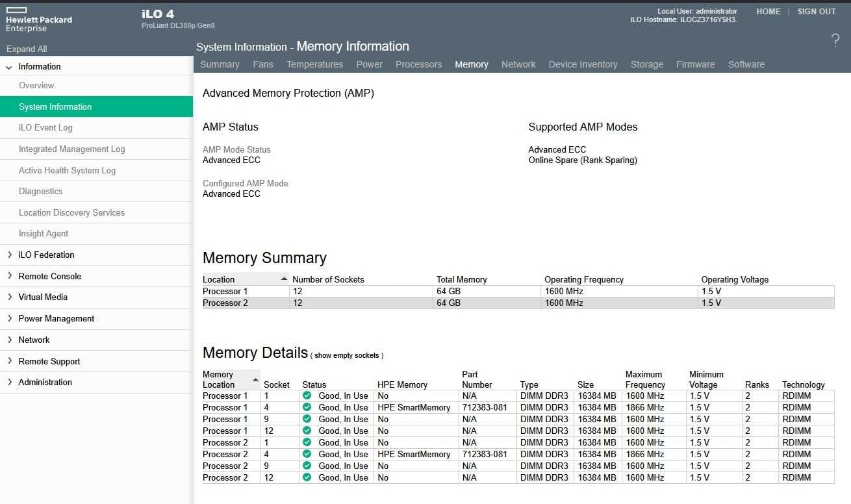Switch to the Summary tab
The width and height of the screenshot is (851, 504).
click(x=220, y=64)
